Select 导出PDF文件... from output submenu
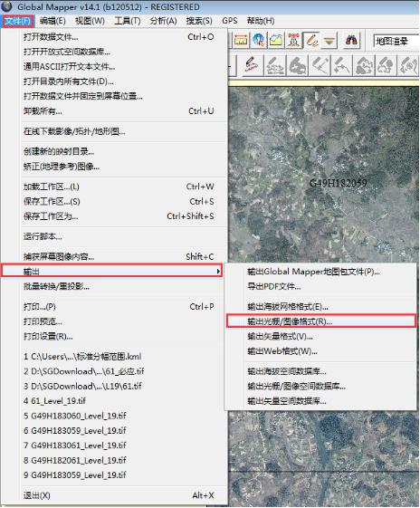 (x=274, y=286)
